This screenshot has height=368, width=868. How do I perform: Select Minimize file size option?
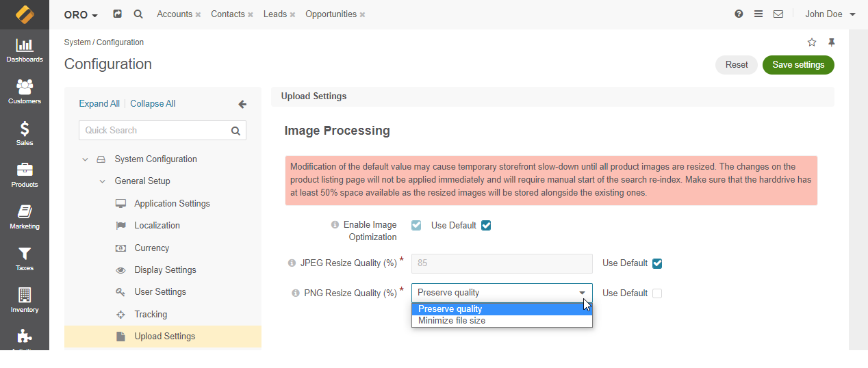coord(452,320)
